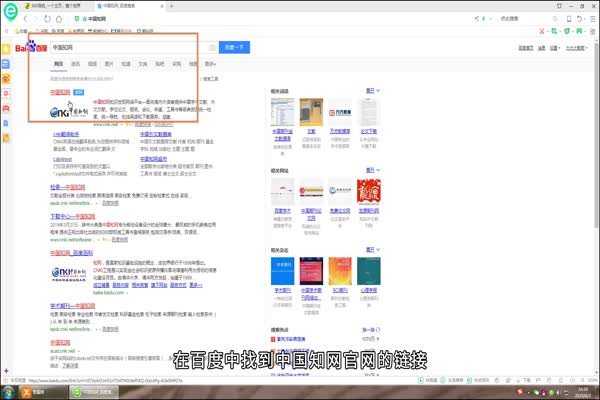Expand the 相关网站 panel with 展开
Image resolution: width=600 pixels, height=400 pixels.
pos(373,170)
